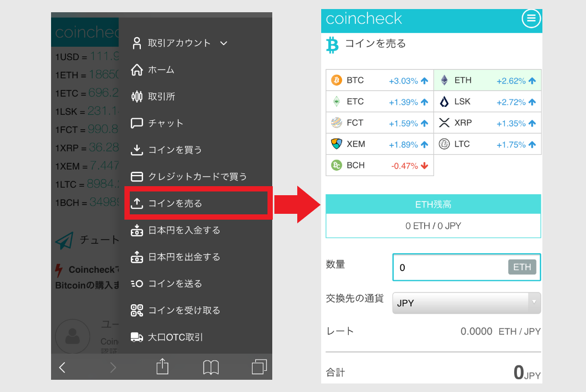
Task: Click the XRP coin icon
Action: [444, 122]
